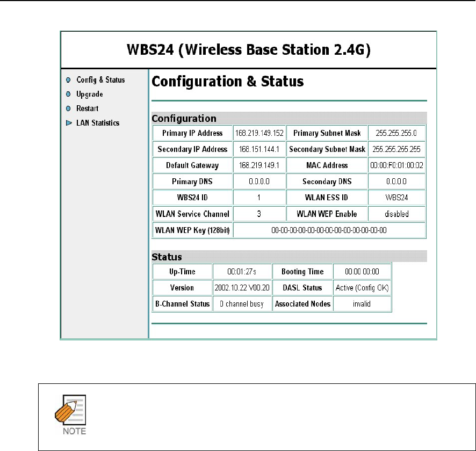This screenshot has height=451, width=476.
Task: Select the service channel value 3
Action: [x=259, y=214]
